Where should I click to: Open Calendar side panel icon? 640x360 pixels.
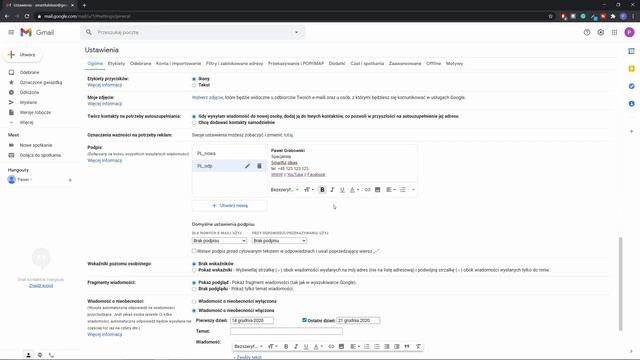tap(631, 51)
